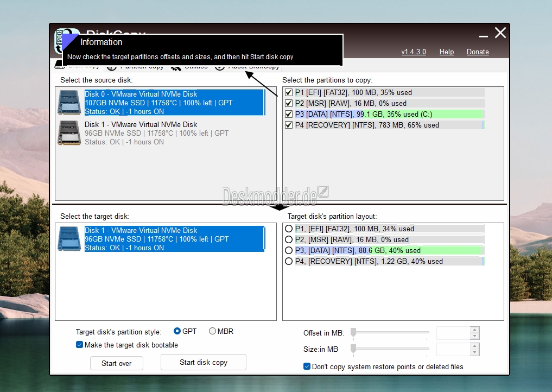Select target partition P3 [DATA] 88.6 GB
Viewport: 552px width, 392px height.
click(289, 250)
